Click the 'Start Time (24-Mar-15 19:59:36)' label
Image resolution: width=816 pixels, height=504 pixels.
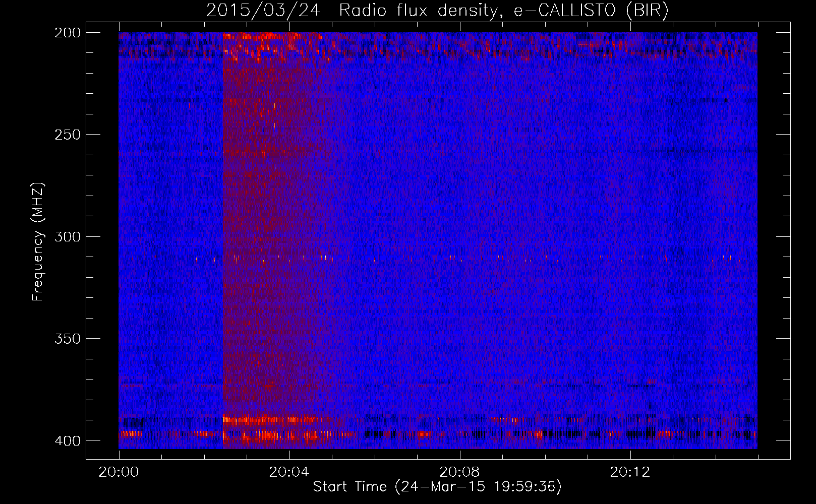pos(437,487)
